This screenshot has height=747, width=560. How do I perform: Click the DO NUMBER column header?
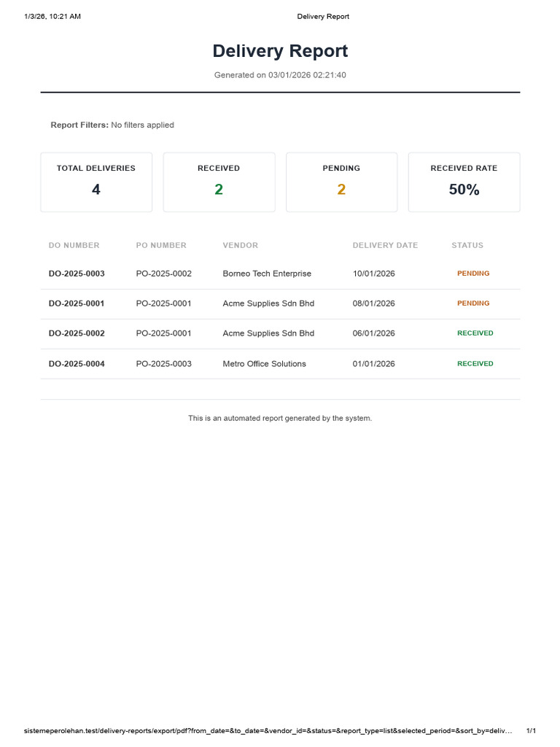[74, 245]
